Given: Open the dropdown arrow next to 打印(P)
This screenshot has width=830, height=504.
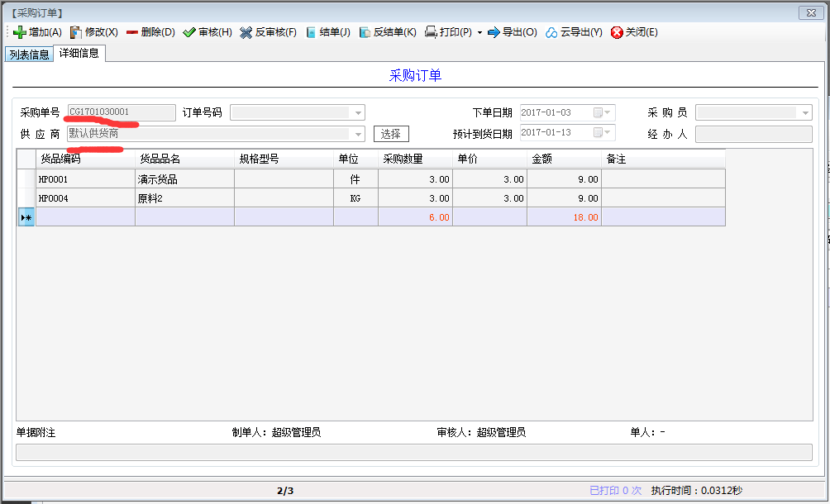Looking at the screenshot, I should click(479, 33).
